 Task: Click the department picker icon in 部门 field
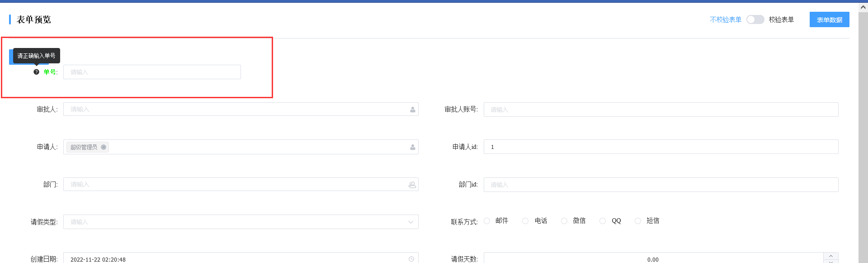click(x=412, y=185)
